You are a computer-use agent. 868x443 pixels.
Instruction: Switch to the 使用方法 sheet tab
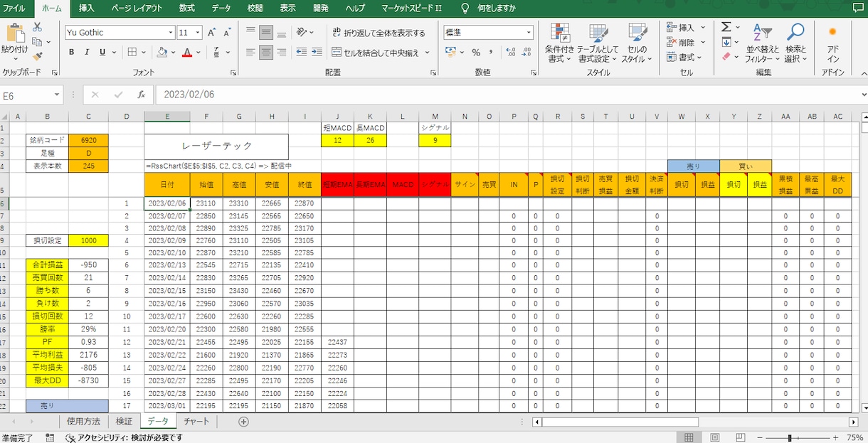83,422
